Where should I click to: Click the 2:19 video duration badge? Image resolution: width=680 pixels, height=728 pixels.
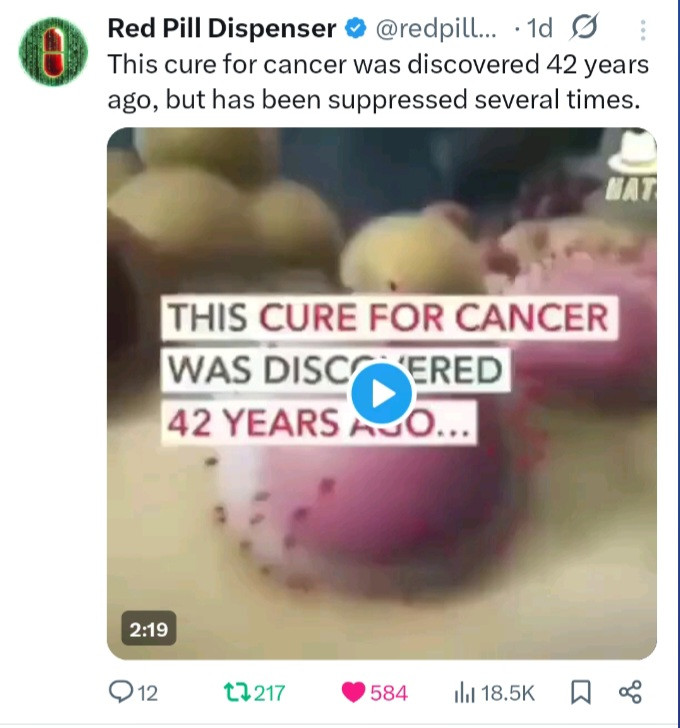(149, 629)
